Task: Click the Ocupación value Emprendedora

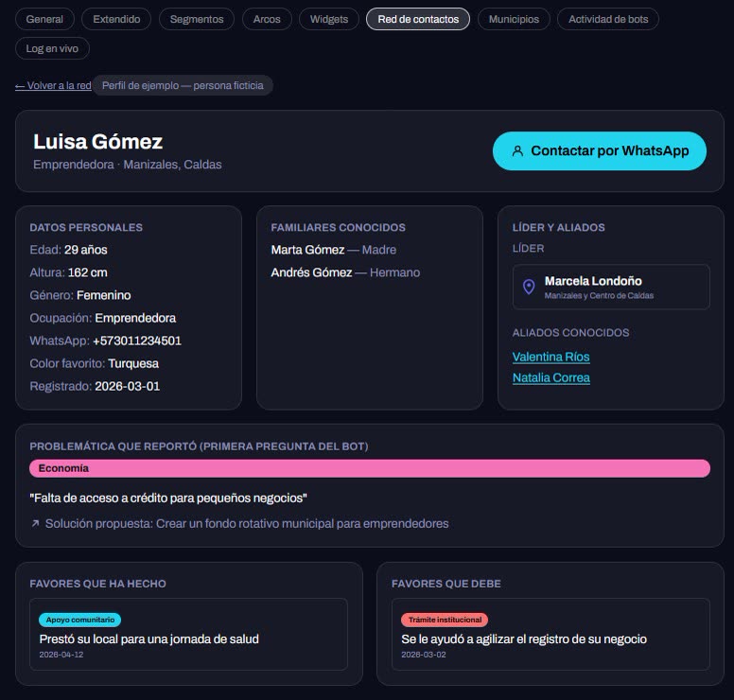Action: (135, 319)
